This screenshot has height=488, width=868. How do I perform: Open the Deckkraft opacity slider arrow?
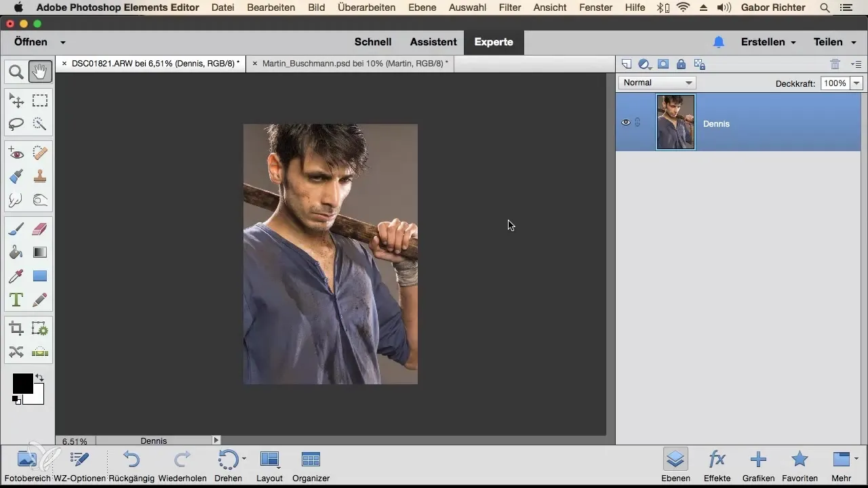pyautogui.click(x=856, y=83)
